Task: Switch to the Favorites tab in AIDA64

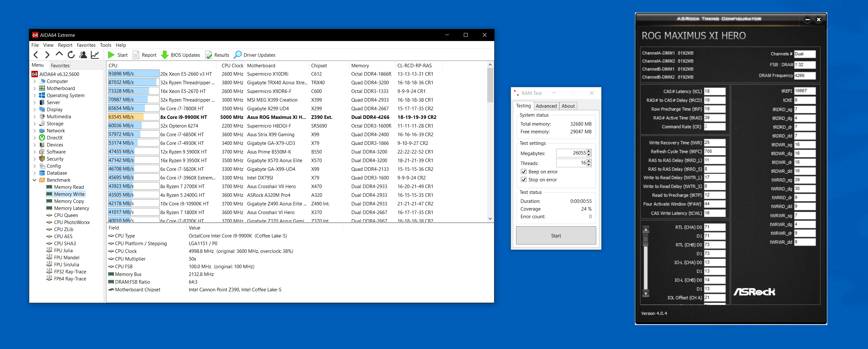Action: [x=60, y=65]
